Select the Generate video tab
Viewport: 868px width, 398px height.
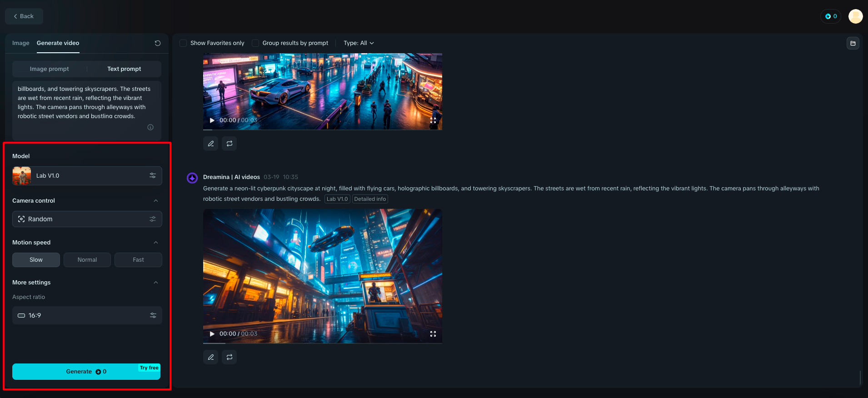point(58,43)
